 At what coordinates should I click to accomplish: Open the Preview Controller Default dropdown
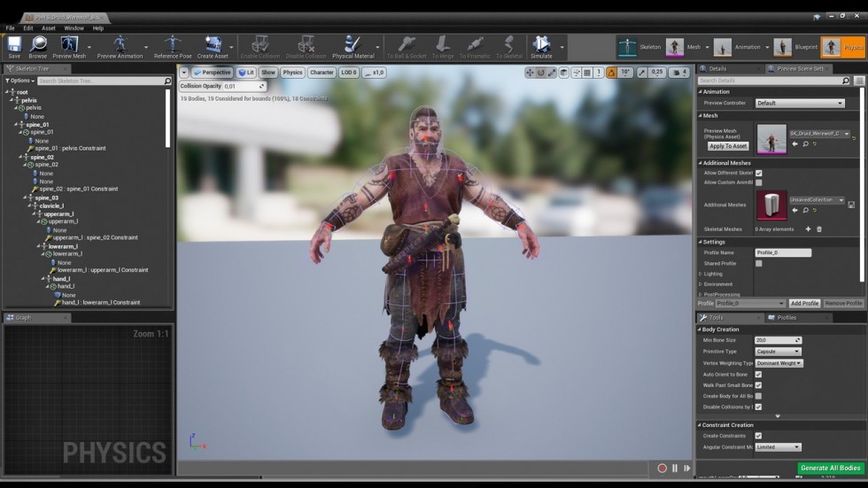[799, 104]
